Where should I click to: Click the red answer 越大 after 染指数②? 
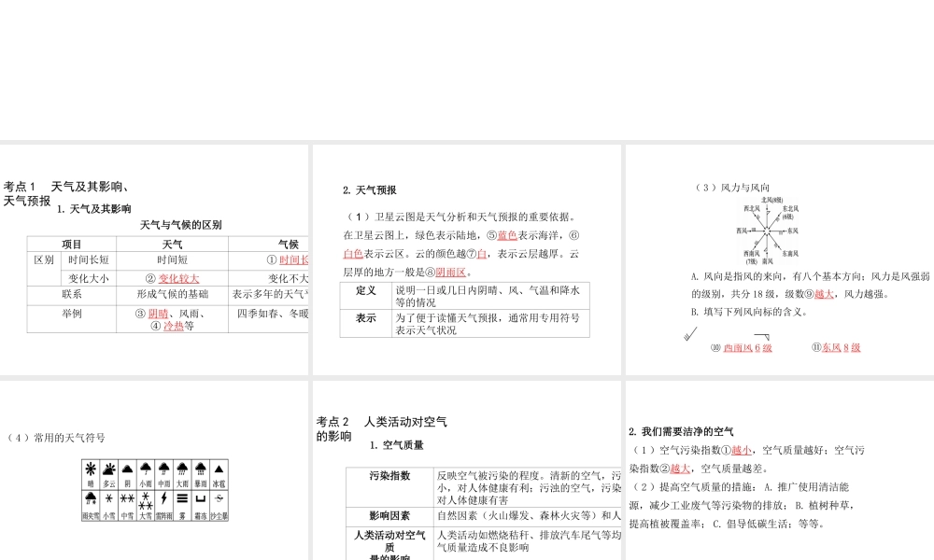click(x=680, y=469)
